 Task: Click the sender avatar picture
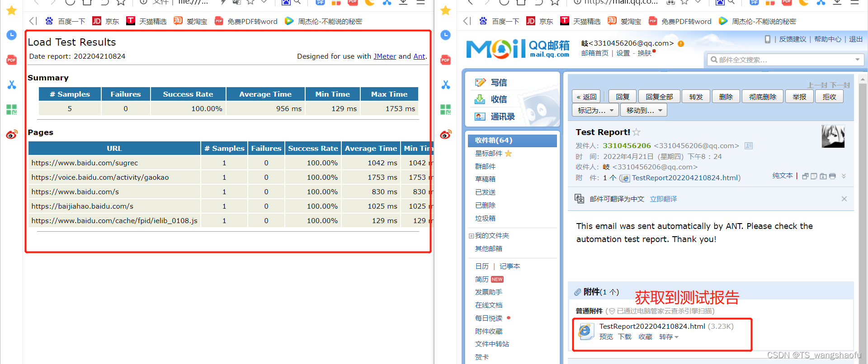pos(833,136)
